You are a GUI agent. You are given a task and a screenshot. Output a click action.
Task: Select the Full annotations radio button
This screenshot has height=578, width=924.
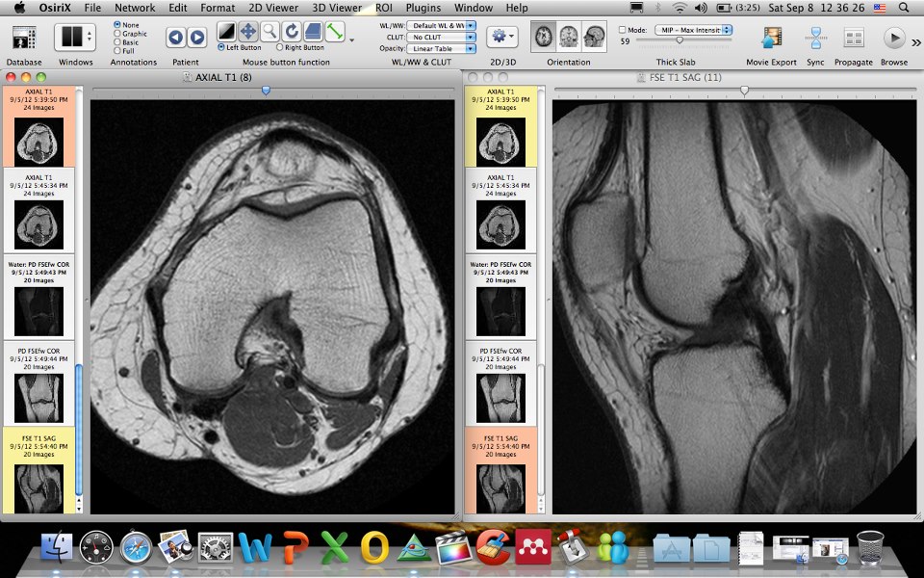coord(117,51)
